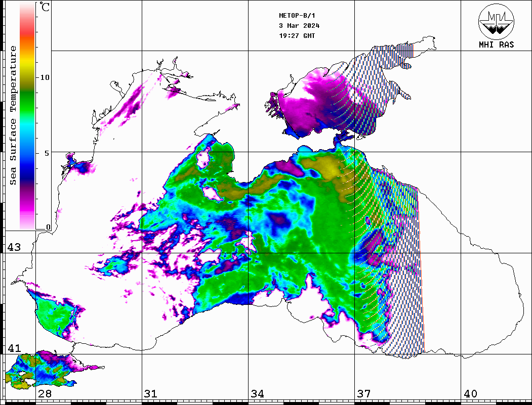Image resolution: width=532 pixels, height=405 pixels.
Task: Click the longitude label '28'
Action: coord(45,393)
